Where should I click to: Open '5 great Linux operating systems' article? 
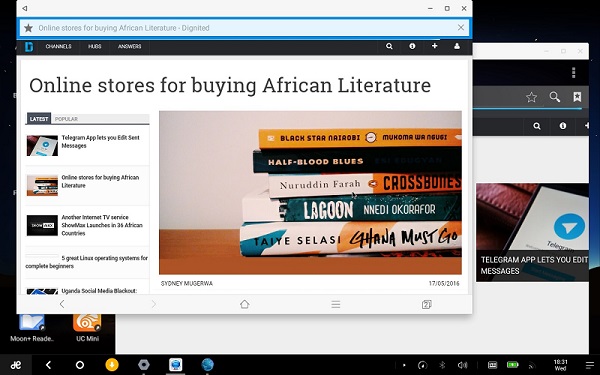click(x=87, y=262)
